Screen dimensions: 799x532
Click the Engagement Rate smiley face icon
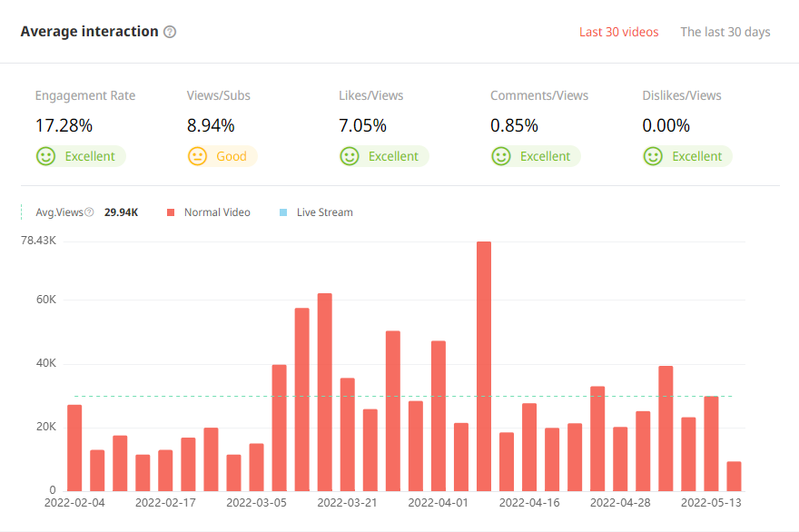[x=45, y=156]
